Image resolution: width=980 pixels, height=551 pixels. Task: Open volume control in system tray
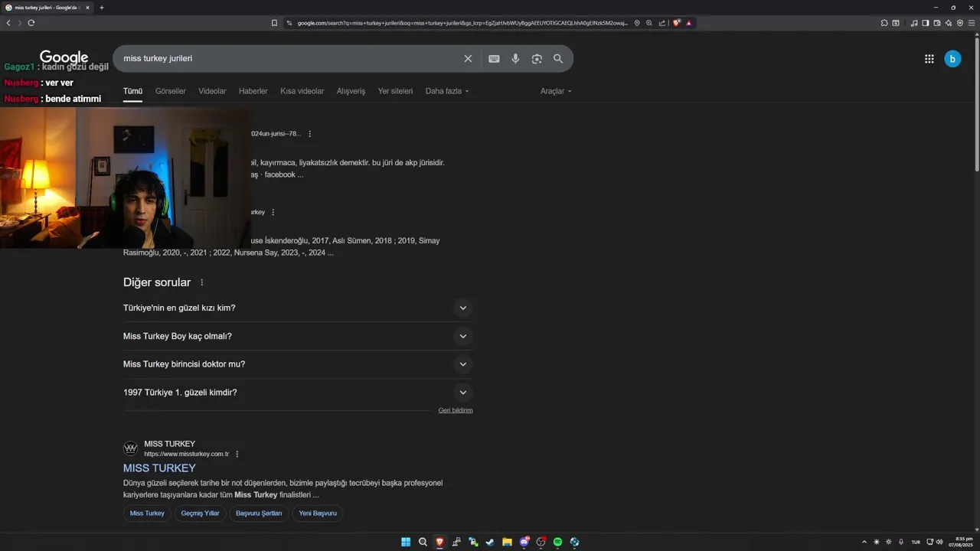point(939,542)
